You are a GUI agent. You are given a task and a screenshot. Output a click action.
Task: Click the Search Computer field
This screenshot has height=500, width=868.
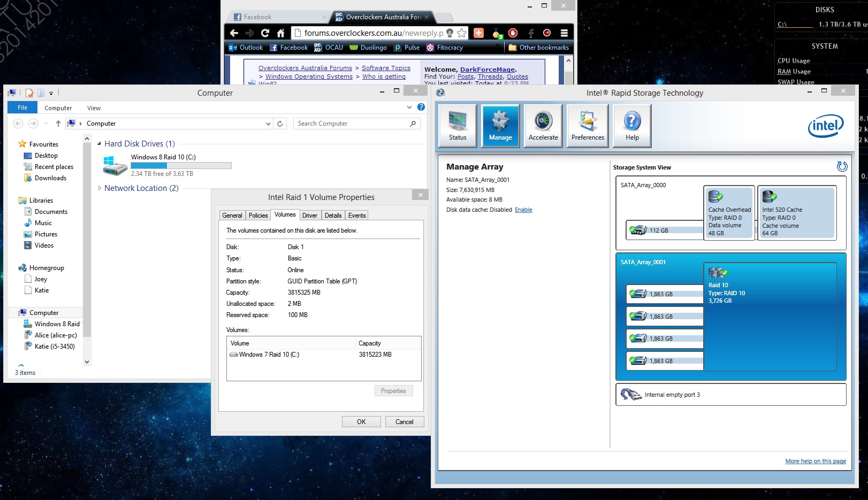coord(356,124)
